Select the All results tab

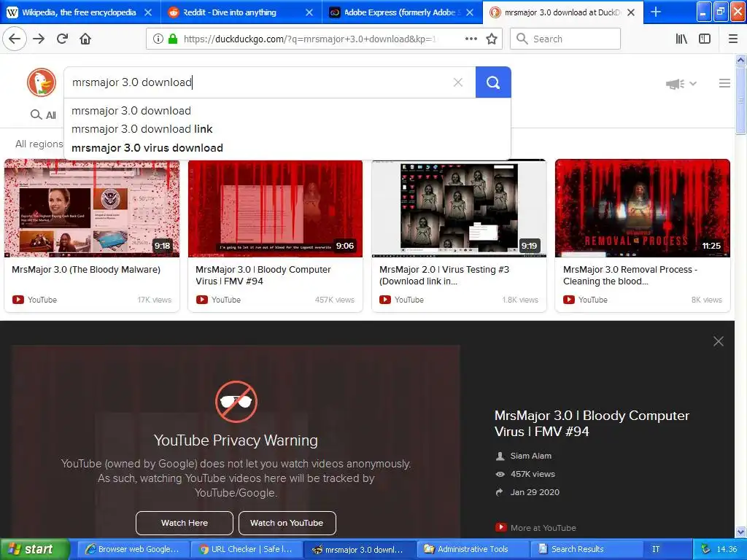tap(43, 114)
